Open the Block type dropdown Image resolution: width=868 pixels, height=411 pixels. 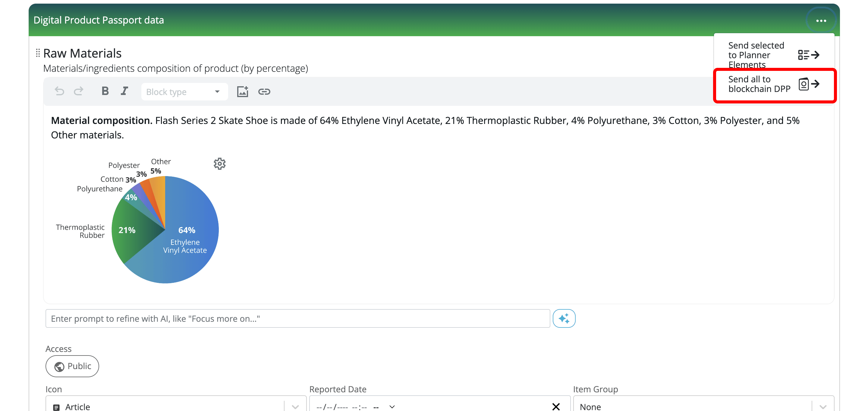tap(184, 91)
